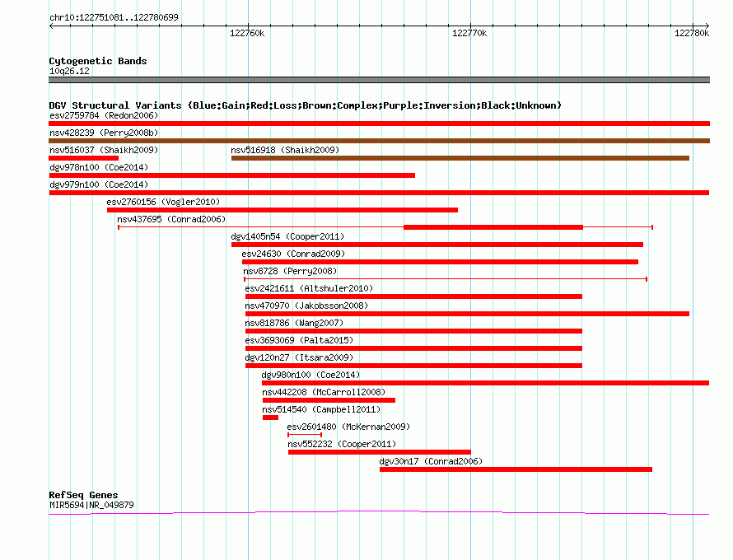Open the esv2421611 (Altshuler2010) label
733x560 pixels.
[x=309, y=288]
